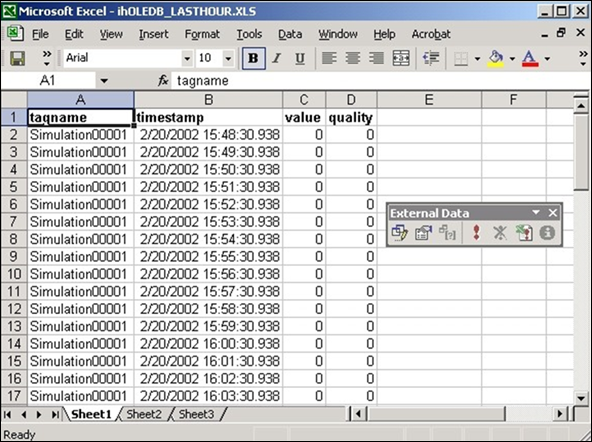
Task: Open the font size 10 dropdown
Action: point(228,59)
